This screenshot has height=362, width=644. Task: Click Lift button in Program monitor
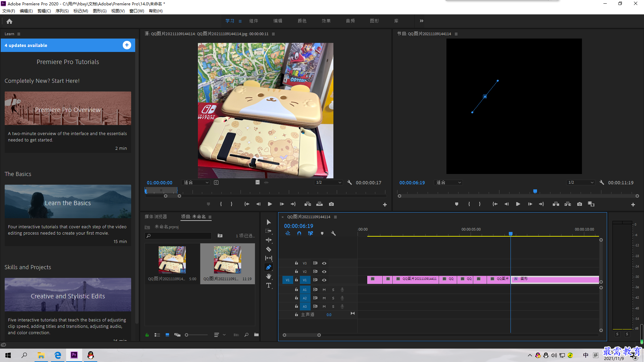[x=556, y=204]
